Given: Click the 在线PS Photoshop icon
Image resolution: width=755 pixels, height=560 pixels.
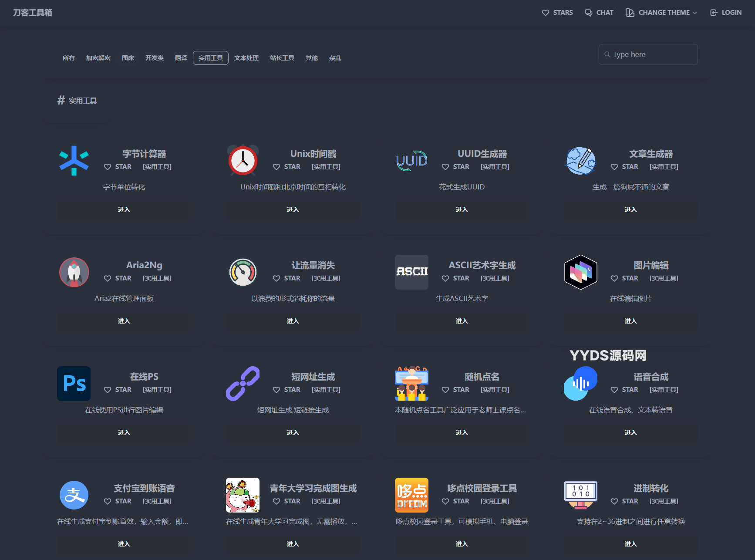Looking at the screenshot, I should point(74,384).
